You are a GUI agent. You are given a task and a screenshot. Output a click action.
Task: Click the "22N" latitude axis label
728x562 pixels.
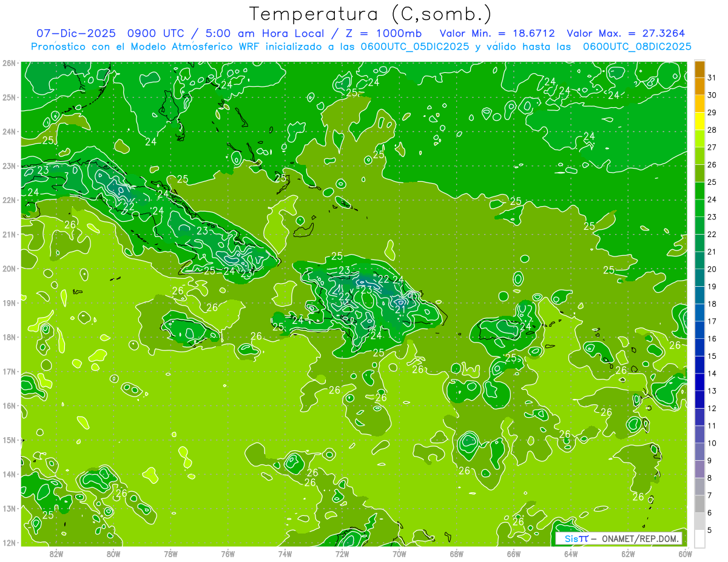[x=8, y=200]
